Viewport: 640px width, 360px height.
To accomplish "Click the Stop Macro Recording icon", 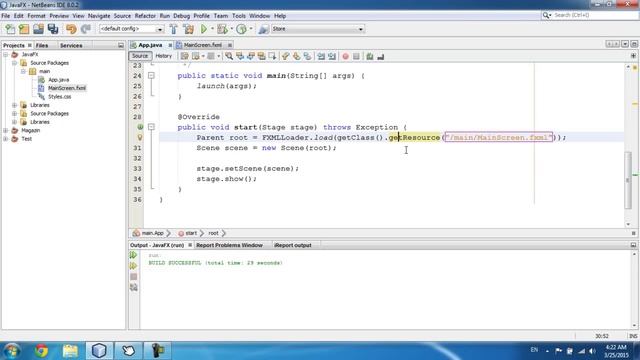I will click(356, 56).
